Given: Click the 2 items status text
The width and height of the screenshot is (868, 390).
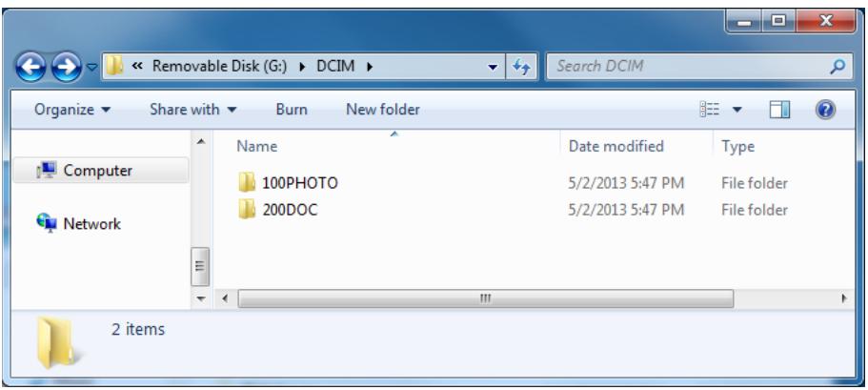Looking at the screenshot, I should 138,329.
